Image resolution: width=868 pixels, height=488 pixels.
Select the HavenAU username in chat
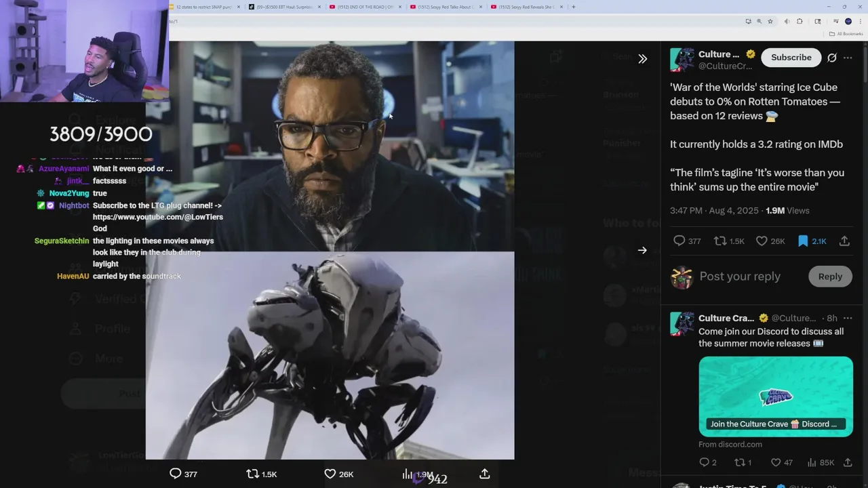[73, 276]
